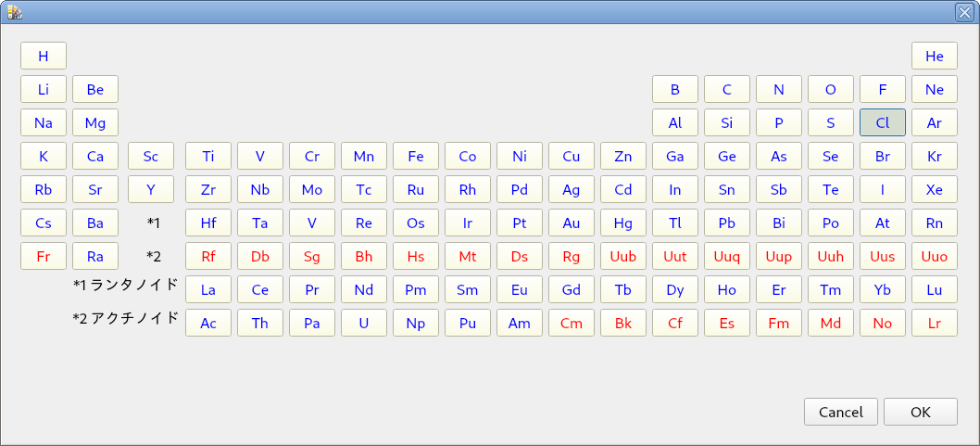The image size is (980, 446).
Task: Pick Carbon (C) from the table
Action: (726, 89)
